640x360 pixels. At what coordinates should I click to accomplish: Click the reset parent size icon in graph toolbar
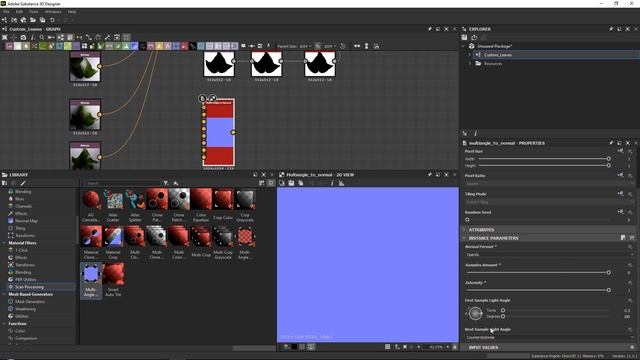point(342,46)
